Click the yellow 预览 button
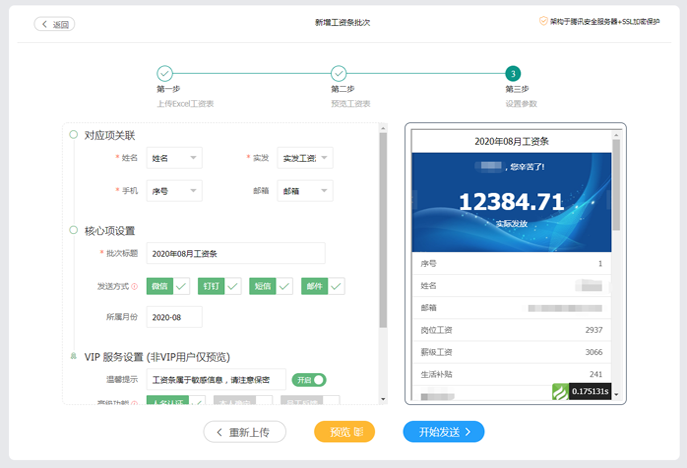687x468 pixels. (345, 431)
